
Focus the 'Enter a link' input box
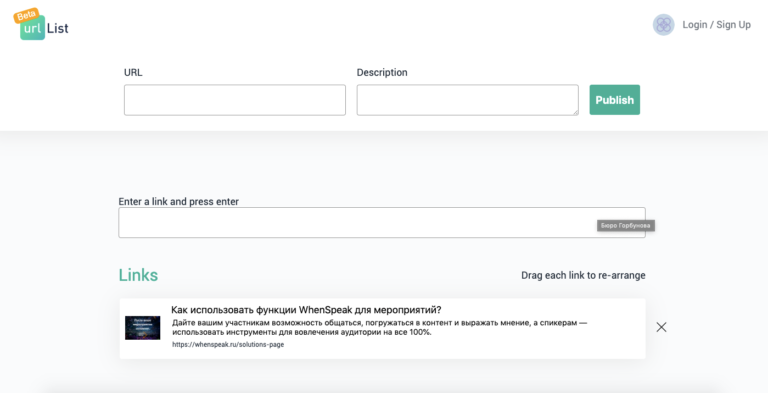[x=382, y=222]
